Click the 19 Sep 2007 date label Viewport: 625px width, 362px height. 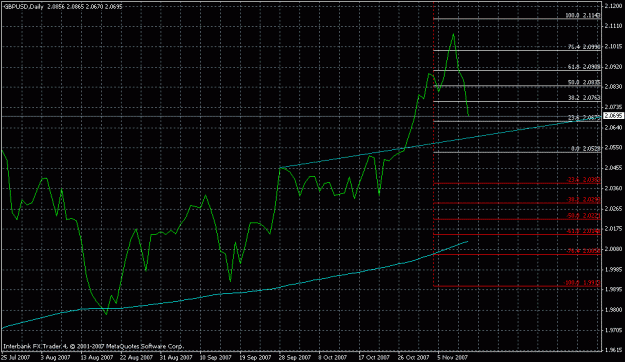255,357
